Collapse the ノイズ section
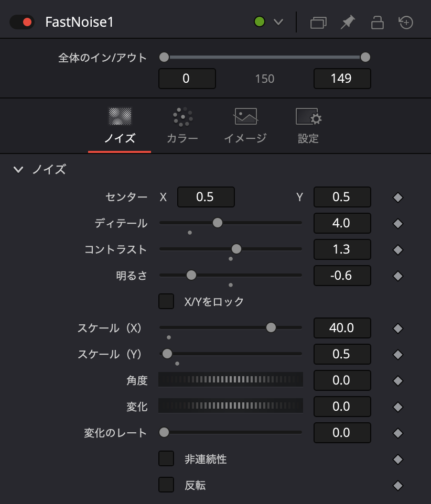Screen dimensions: 431x504 point(19,170)
